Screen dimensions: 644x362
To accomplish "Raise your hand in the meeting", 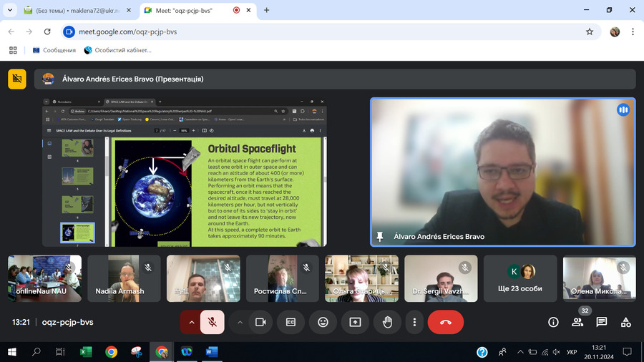I will [387, 323].
